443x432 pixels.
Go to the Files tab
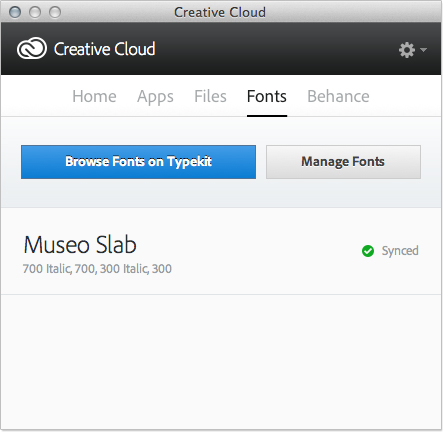tap(210, 96)
